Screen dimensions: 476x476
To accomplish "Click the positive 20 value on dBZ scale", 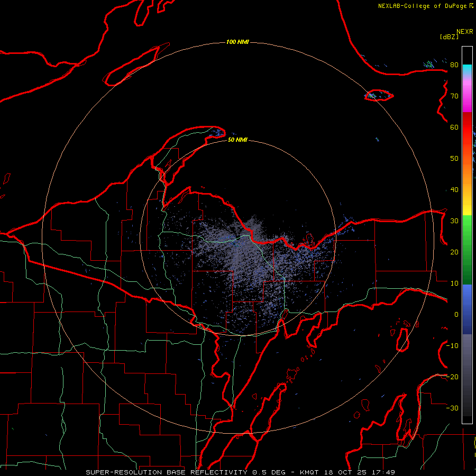I will pyautogui.click(x=454, y=252).
